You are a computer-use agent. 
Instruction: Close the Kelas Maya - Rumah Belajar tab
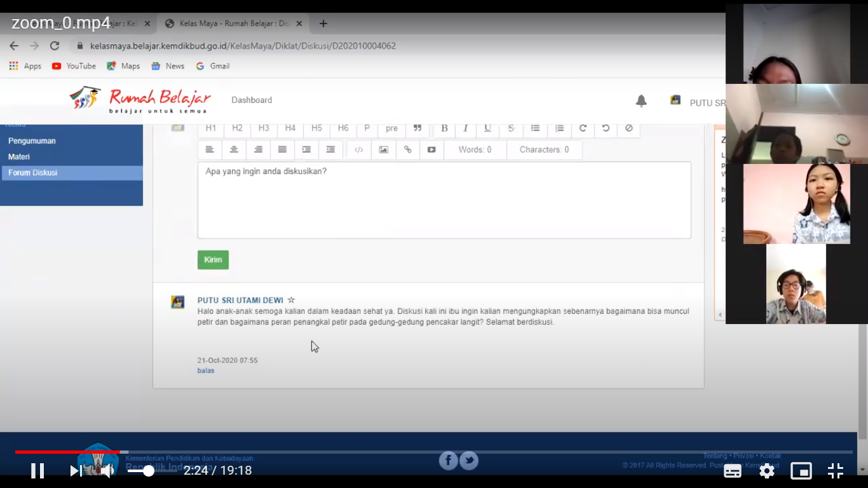pos(301,24)
